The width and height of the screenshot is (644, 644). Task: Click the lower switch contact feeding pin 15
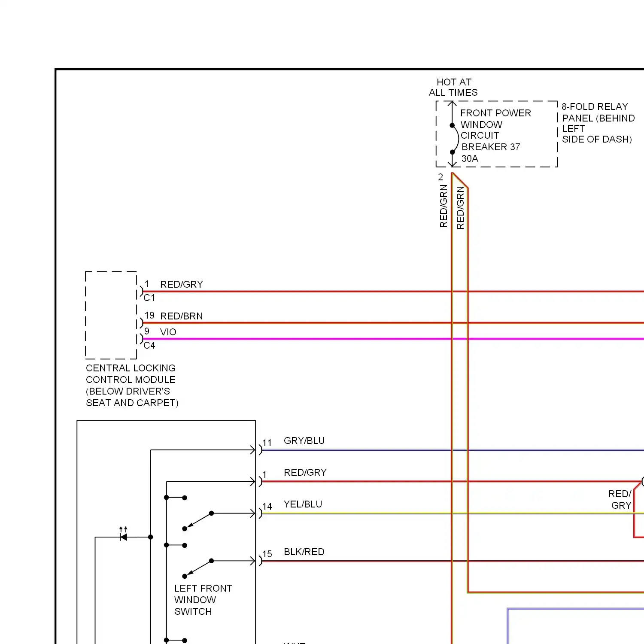pos(198,568)
